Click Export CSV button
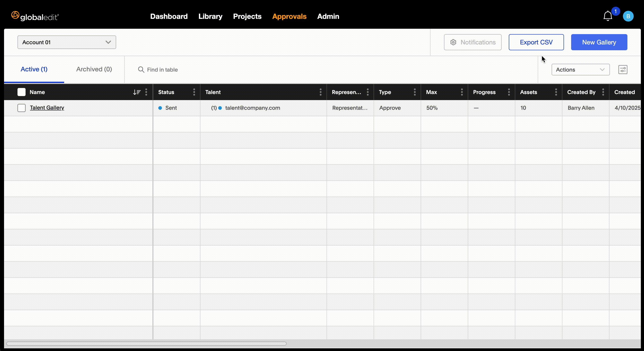Viewport: 644px width, 351px height. click(x=536, y=42)
